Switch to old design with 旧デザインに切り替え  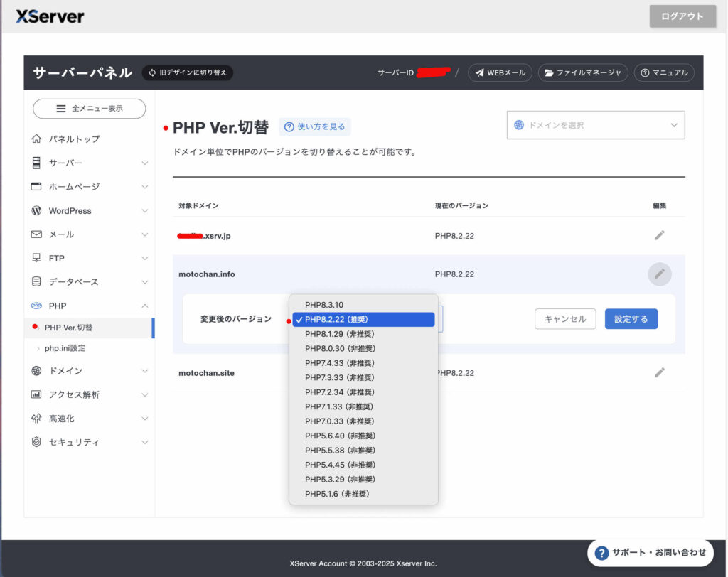(188, 72)
